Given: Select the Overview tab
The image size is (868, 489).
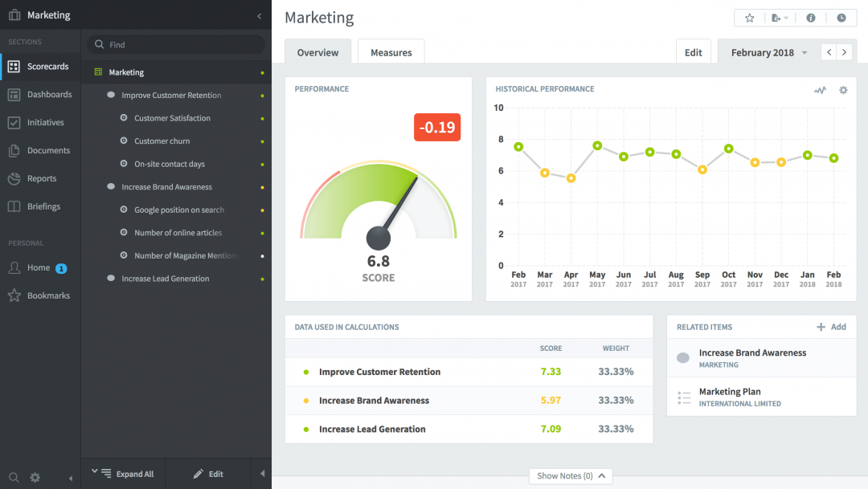Looking at the screenshot, I should (317, 51).
